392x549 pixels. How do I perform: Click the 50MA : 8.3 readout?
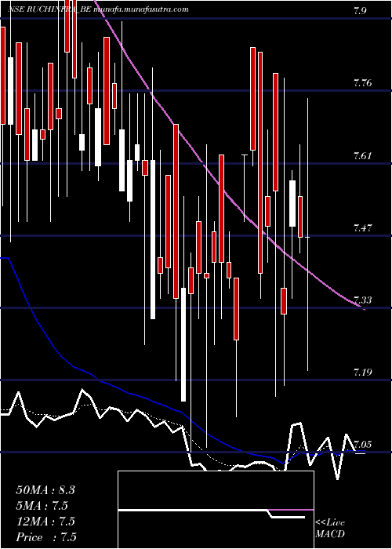coord(45,490)
